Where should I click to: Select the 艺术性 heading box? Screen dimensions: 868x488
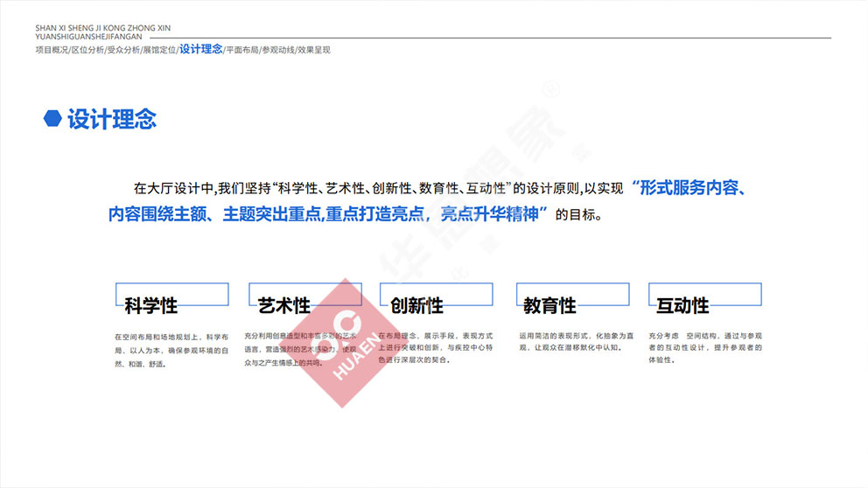pos(304,295)
